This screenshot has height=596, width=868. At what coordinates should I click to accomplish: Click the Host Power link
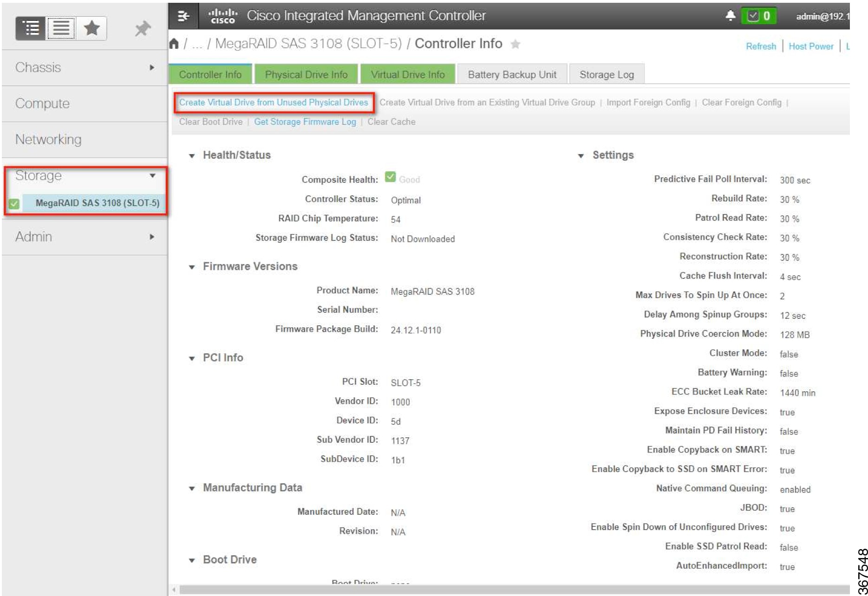coord(811,46)
